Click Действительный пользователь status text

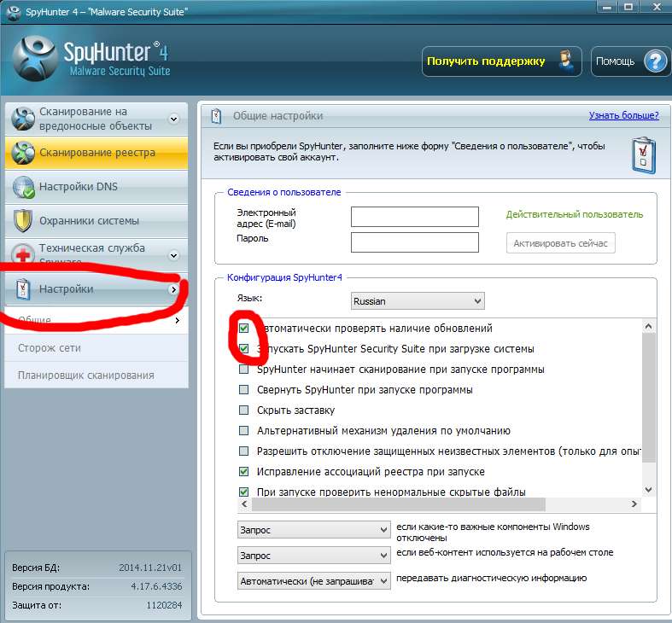point(575,215)
